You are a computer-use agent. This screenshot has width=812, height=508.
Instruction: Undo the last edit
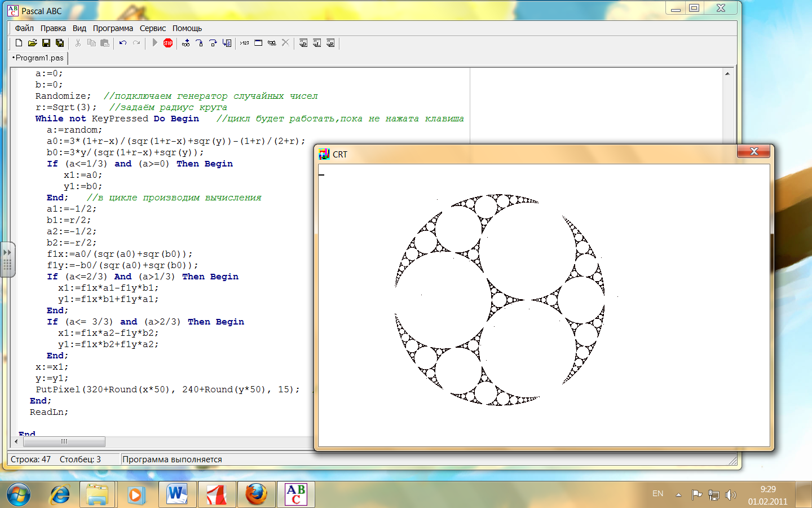coord(122,43)
